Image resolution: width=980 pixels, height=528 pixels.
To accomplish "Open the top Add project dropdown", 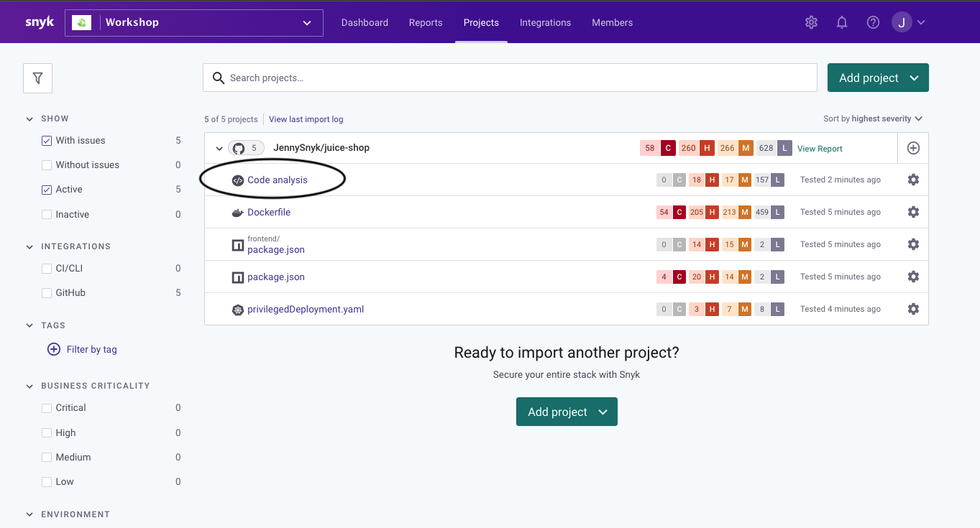I will tap(878, 78).
